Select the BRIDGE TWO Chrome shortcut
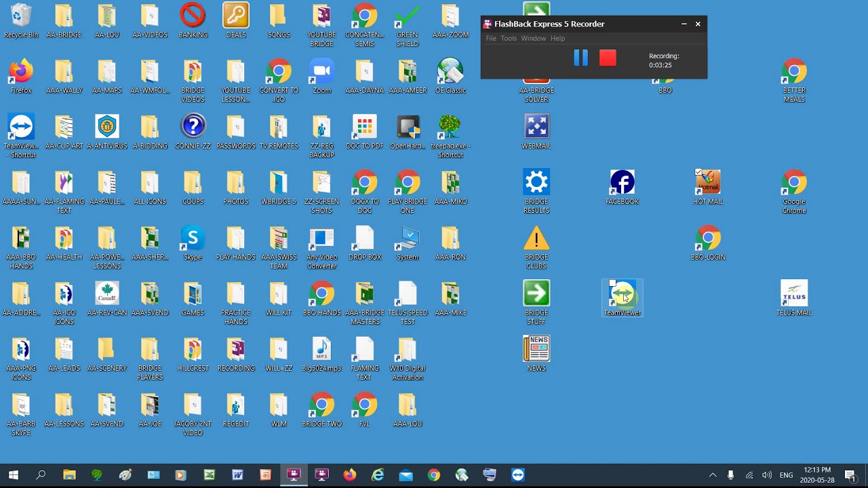Viewport: 868px width, 488px height. tap(321, 410)
